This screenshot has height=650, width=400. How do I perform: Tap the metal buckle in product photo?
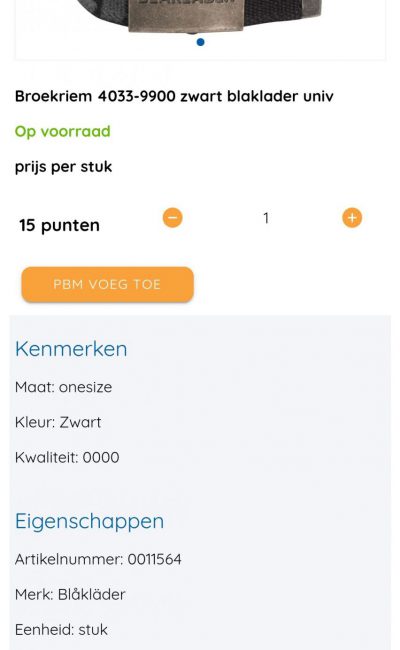tap(184, 15)
